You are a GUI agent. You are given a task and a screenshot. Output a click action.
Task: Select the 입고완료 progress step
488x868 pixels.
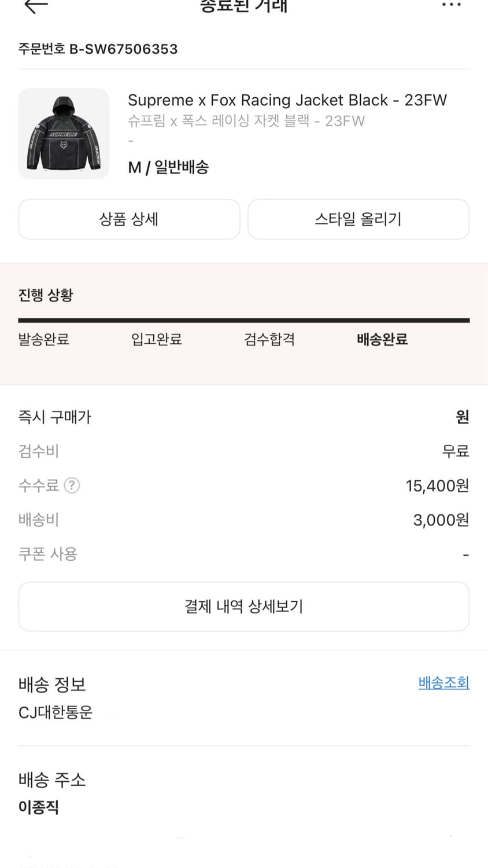(157, 339)
